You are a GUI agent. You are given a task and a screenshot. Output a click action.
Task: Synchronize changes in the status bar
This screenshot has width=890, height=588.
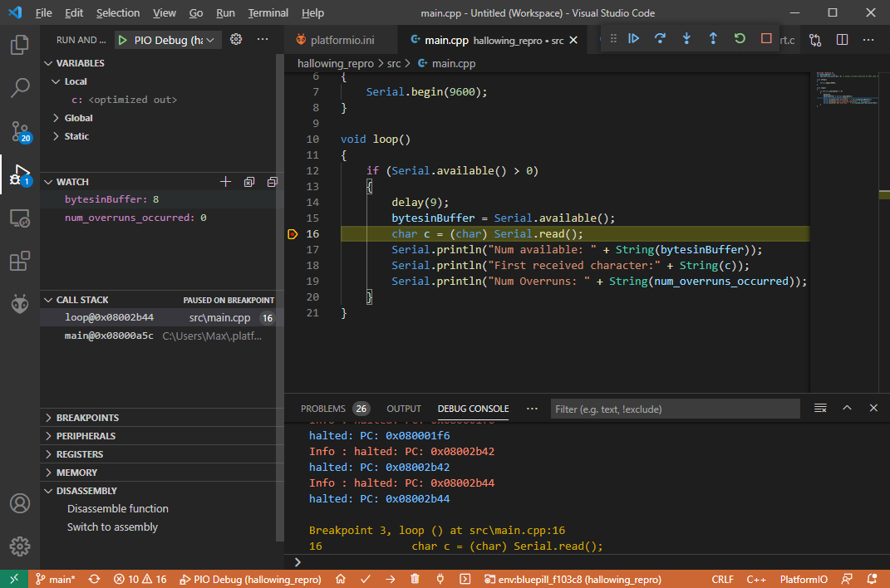(x=94, y=579)
